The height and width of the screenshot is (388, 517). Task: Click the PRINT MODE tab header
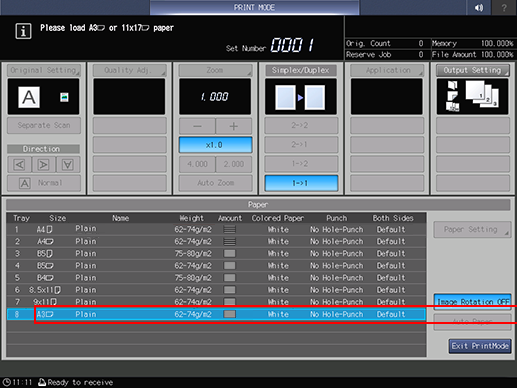pyautogui.click(x=254, y=7)
